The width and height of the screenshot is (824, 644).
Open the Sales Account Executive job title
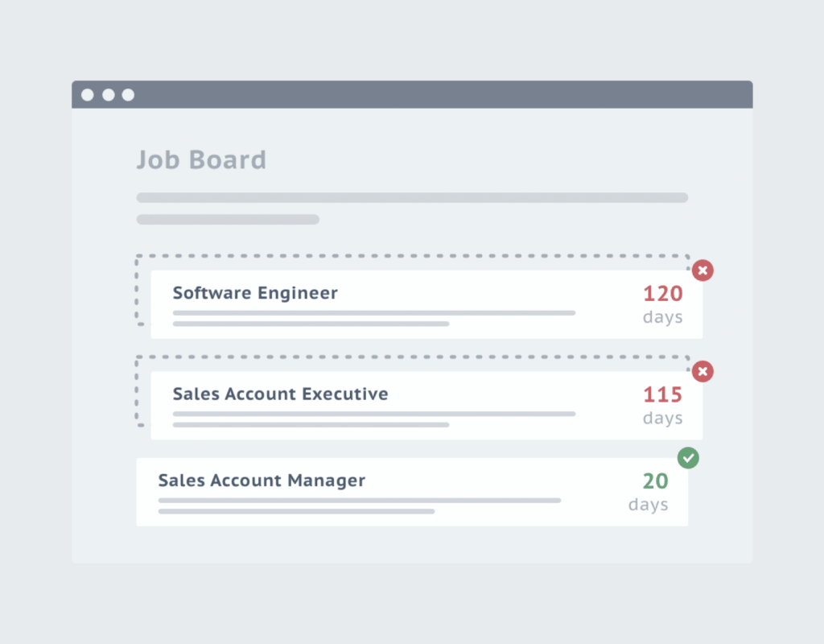(x=281, y=394)
